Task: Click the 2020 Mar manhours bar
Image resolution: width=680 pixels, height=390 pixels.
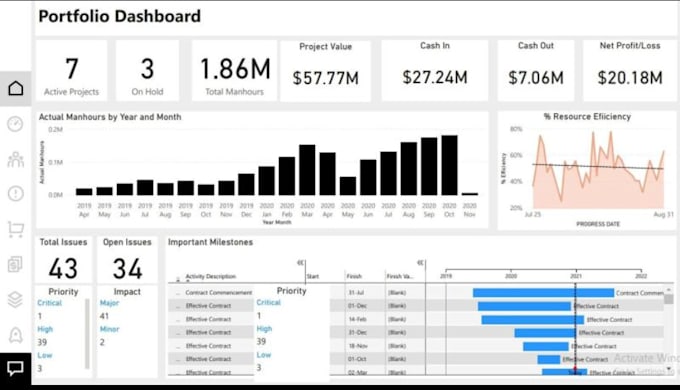Action: [x=307, y=170]
